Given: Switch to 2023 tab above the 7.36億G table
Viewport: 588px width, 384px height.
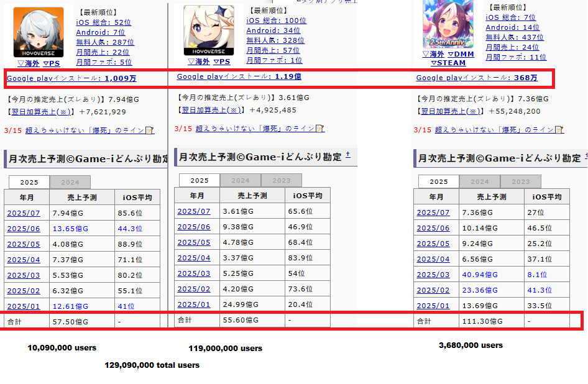Looking at the screenshot, I should pos(520,182).
